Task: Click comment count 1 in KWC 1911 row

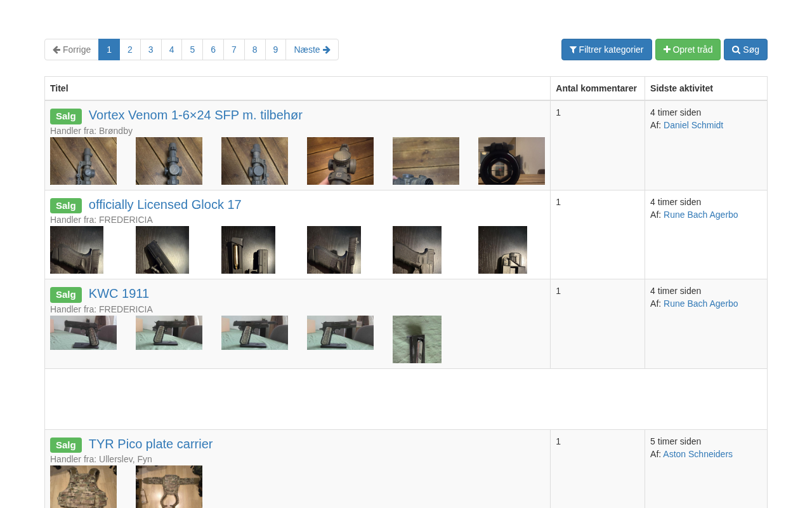Action: coord(558,291)
